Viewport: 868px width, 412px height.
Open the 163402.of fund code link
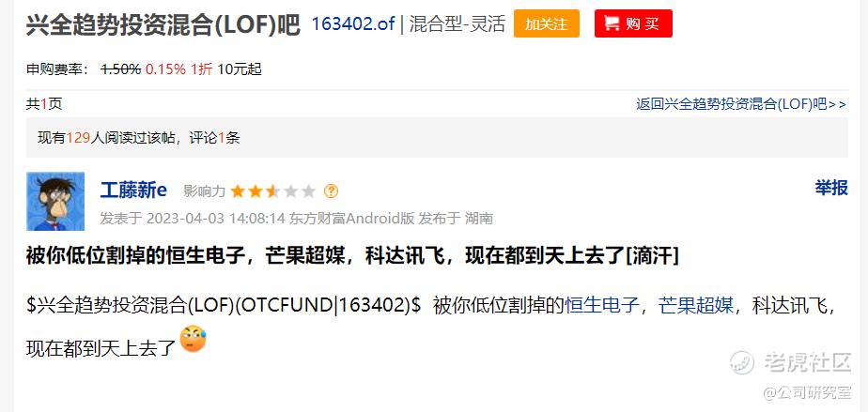click(x=353, y=23)
